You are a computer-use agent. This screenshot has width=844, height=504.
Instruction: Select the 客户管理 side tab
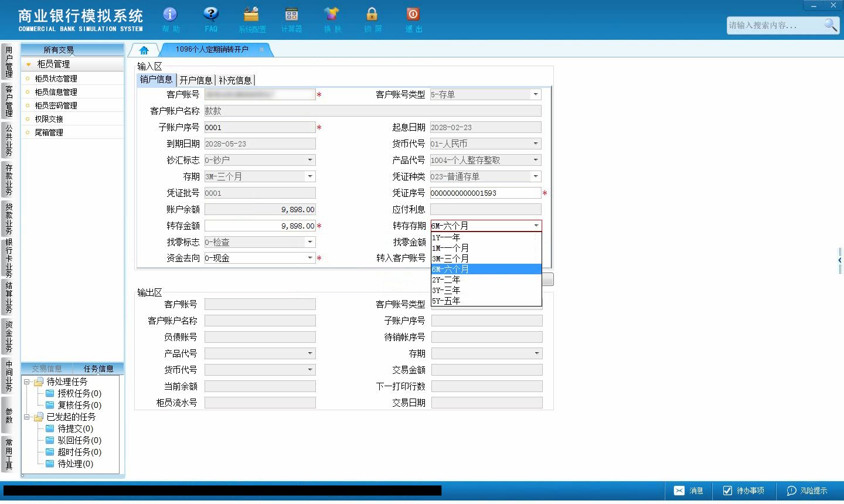[8, 101]
